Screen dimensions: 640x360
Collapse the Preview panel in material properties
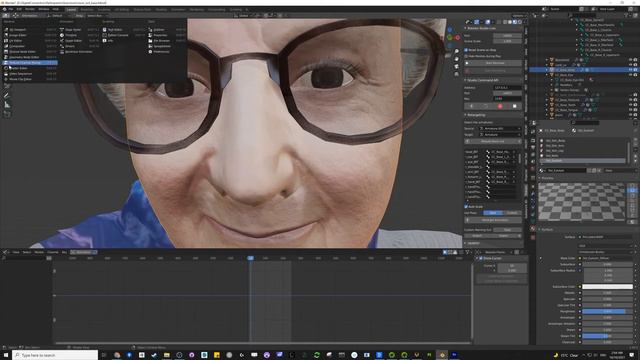pyautogui.click(x=540, y=178)
